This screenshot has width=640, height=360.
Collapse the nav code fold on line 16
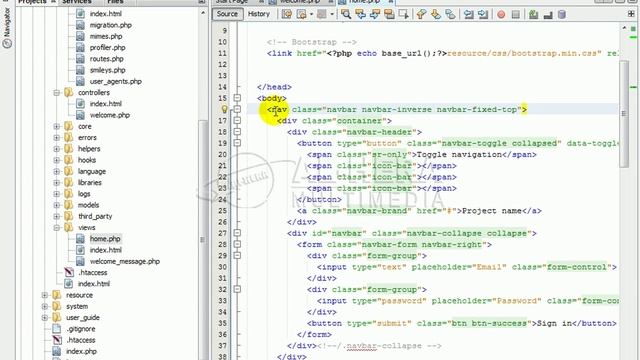tap(237, 109)
